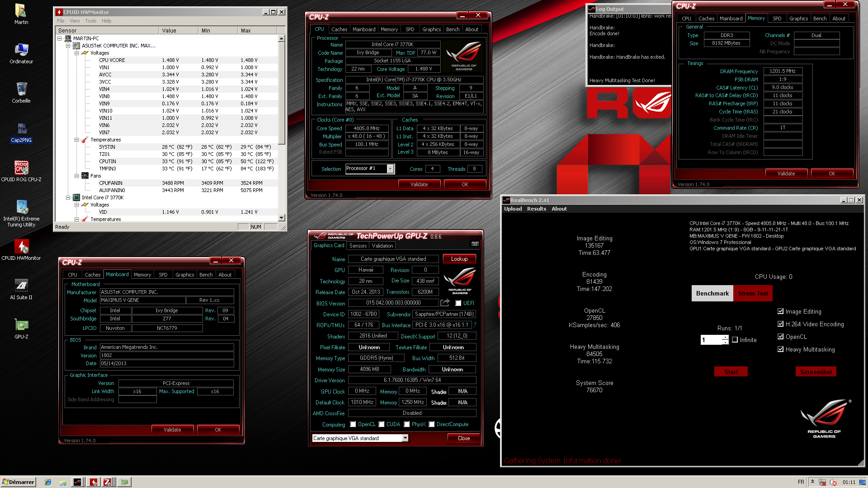The width and height of the screenshot is (868, 488).
Task: Open the Martin user folder desktop icon
Action: [x=21, y=14]
